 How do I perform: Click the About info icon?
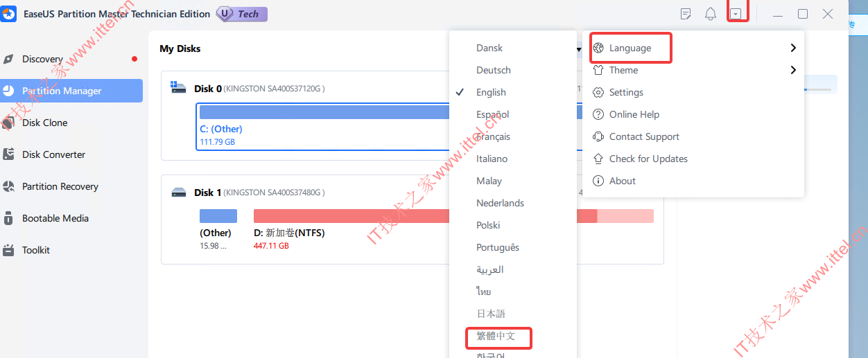pos(598,181)
